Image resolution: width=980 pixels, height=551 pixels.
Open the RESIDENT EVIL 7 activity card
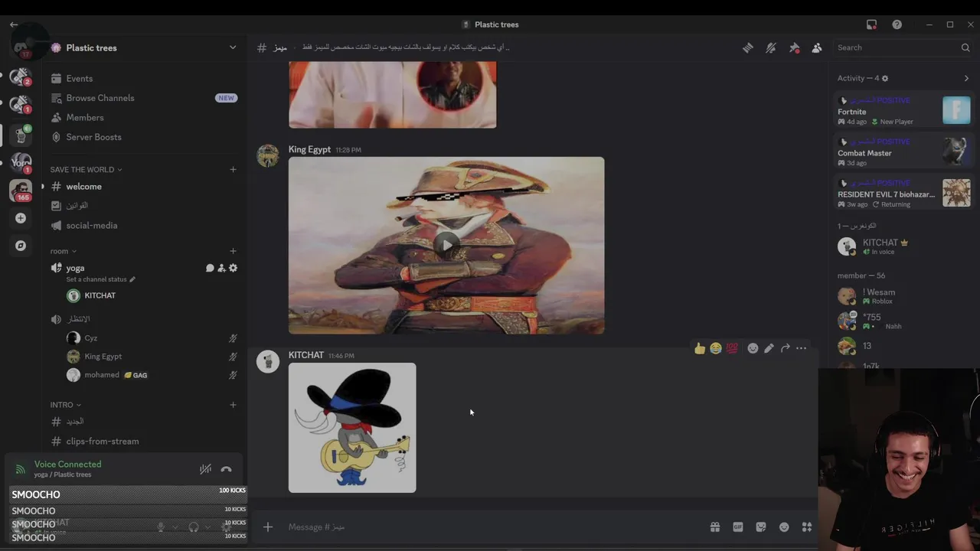coord(903,194)
